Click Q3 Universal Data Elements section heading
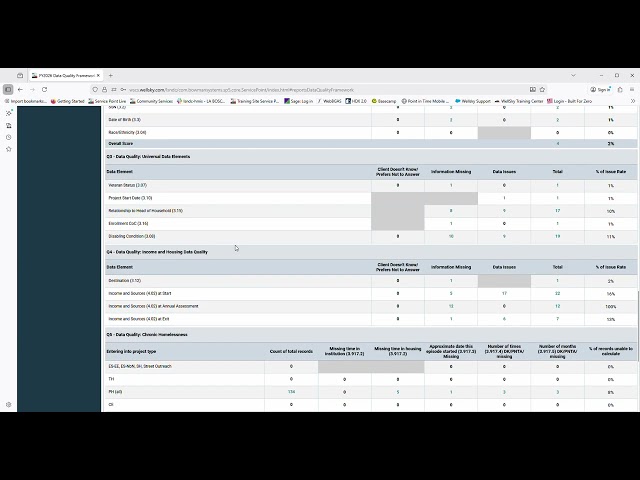This screenshot has height=480, width=640. coord(148,156)
